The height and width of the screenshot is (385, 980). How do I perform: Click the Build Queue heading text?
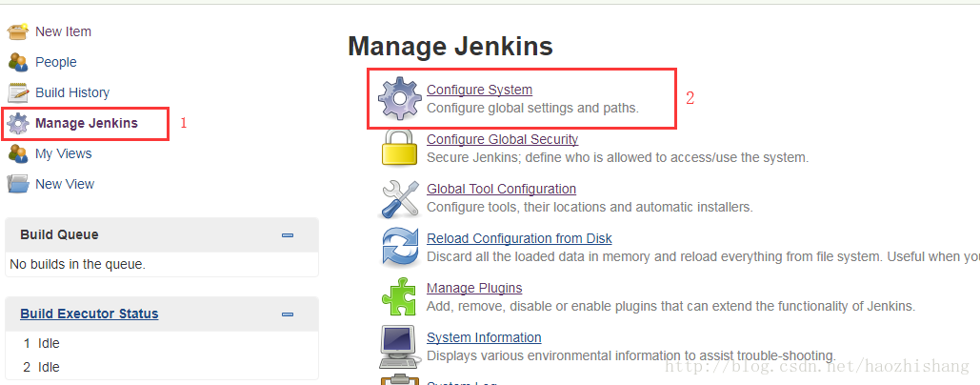pyautogui.click(x=59, y=234)
